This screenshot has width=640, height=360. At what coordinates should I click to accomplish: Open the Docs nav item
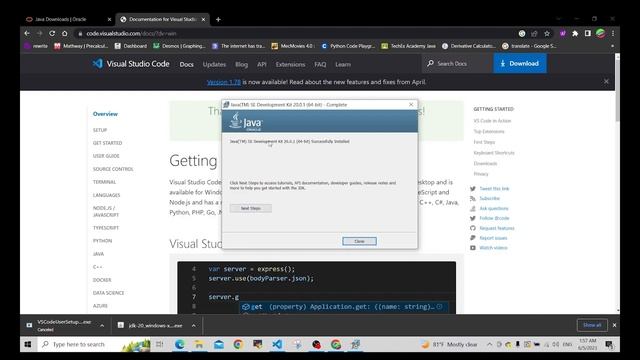click(x=187, y=64)
